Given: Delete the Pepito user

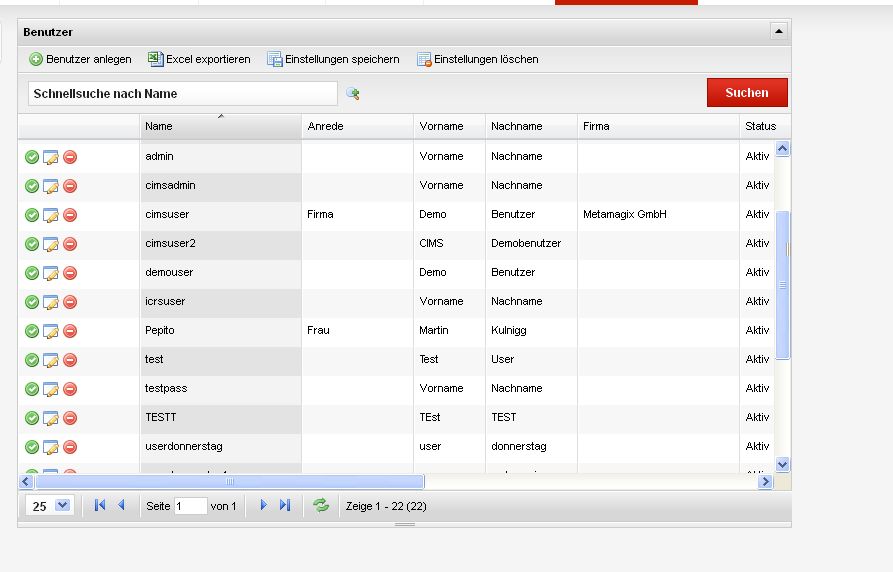Looking at the screenshot, I should pos(70,331).
